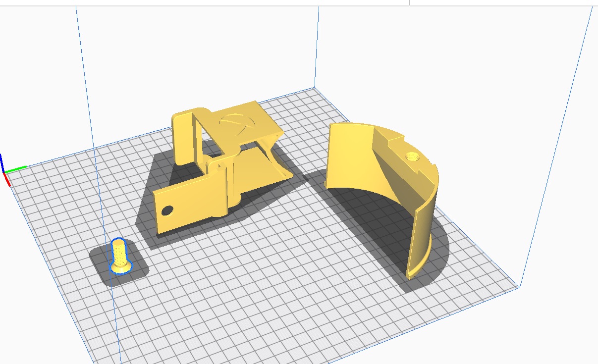Click the right corner of the build plate
The width and height of the screenshot is (598, 364).
click(x=517, y=286)
